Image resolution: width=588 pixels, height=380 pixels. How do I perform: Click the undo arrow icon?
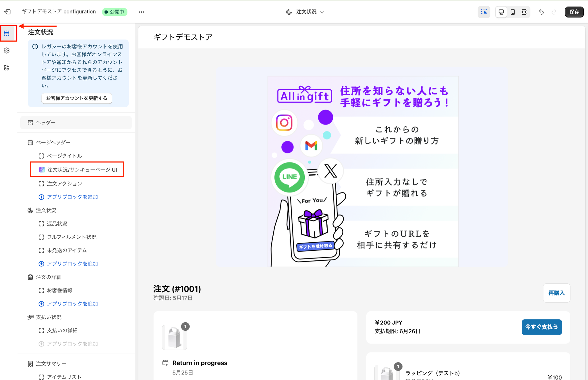pyautogui.click(x=541, y=12)
